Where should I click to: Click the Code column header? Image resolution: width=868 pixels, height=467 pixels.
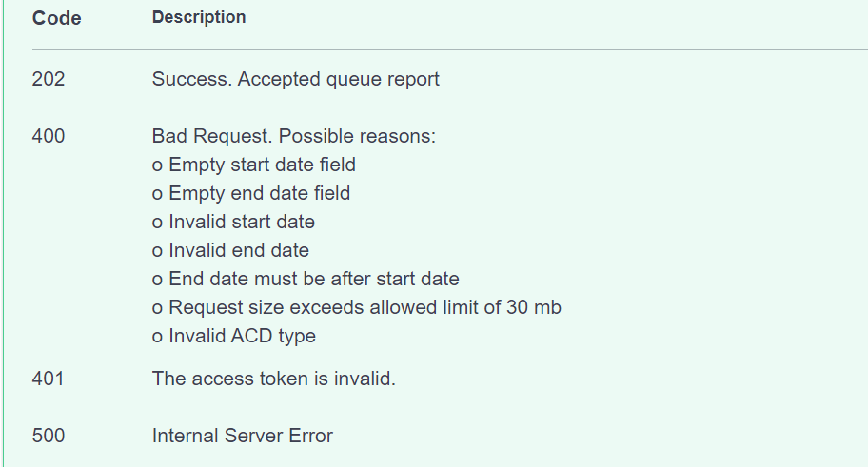point(56,18)
